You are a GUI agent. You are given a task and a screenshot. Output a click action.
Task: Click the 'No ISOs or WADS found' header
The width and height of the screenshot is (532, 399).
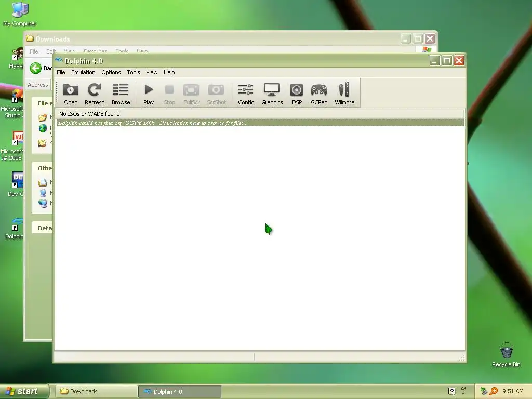point(260,114)
